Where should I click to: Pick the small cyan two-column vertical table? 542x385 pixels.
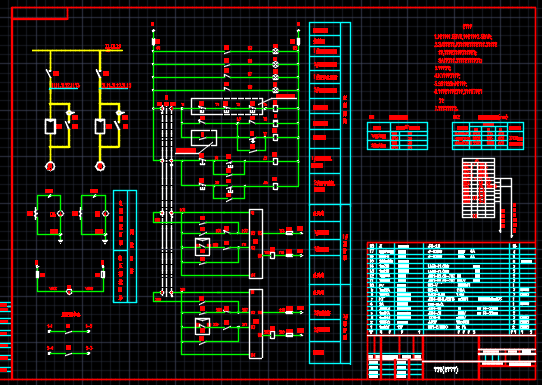pyautogui.click(x=125, y=246)
